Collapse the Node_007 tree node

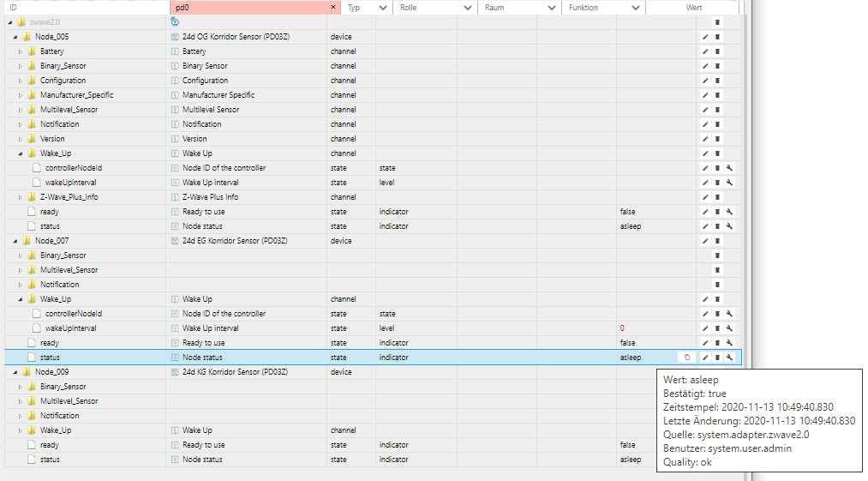pos(15,241)
